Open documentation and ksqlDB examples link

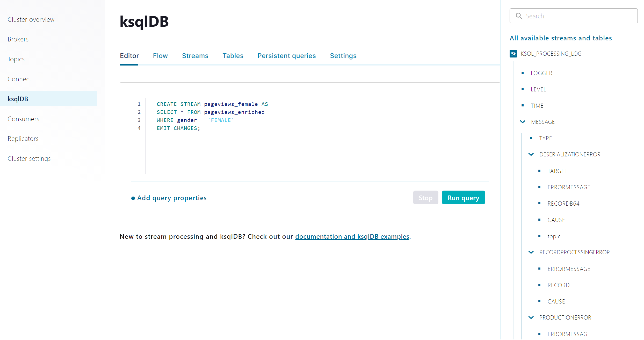point(352,236)
